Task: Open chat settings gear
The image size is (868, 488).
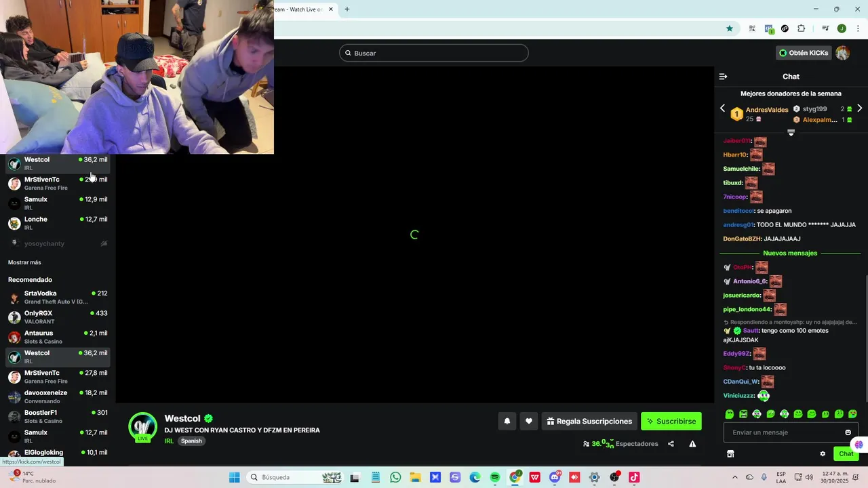Action: click(823, 454)
